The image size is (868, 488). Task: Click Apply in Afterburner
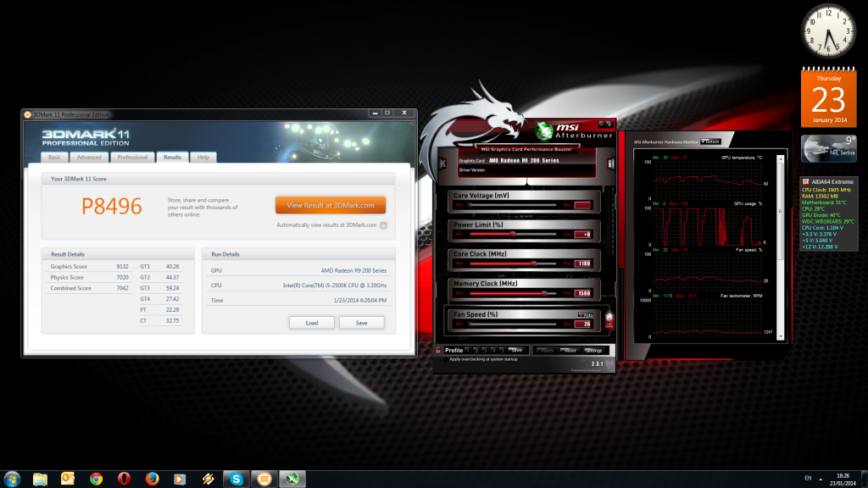click(547, 350)
